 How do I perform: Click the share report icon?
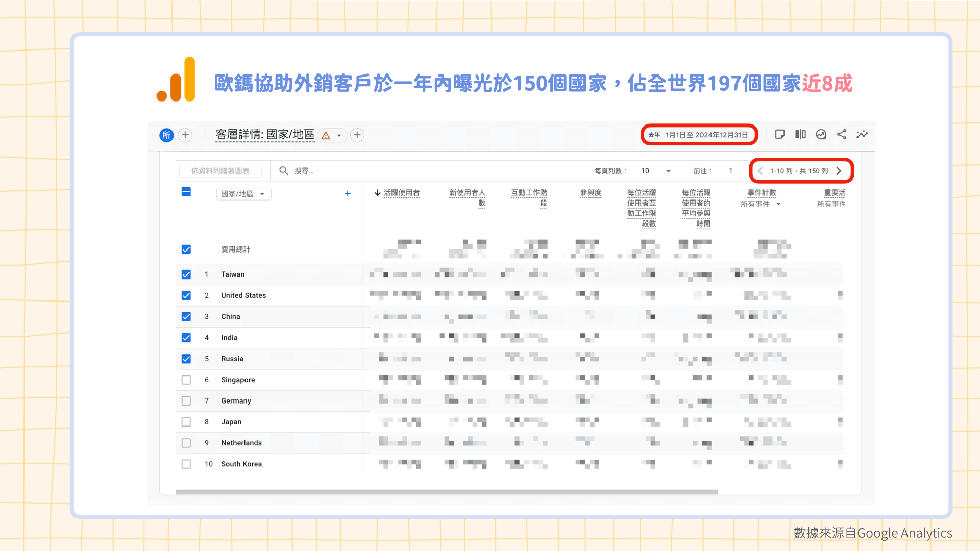click(842, 134)
